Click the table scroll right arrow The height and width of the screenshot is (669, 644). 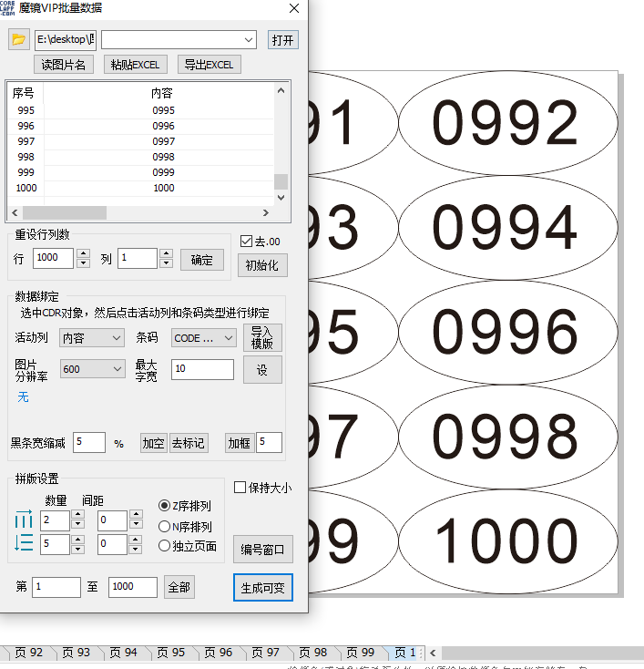[x=266, y=212]
